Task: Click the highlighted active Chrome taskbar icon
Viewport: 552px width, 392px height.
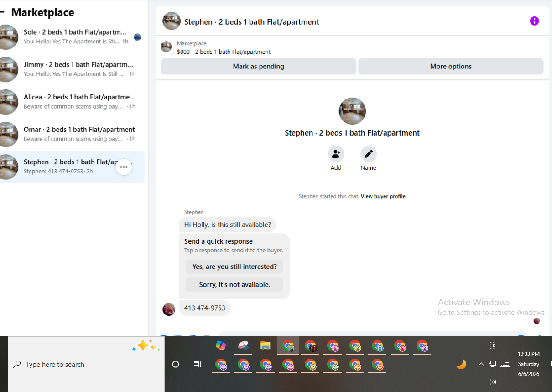Action: tap(288, 346)
